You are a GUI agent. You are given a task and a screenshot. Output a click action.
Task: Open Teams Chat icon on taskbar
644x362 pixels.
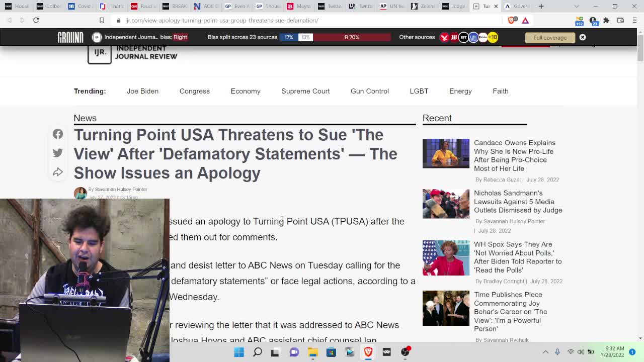coord(294,352)
